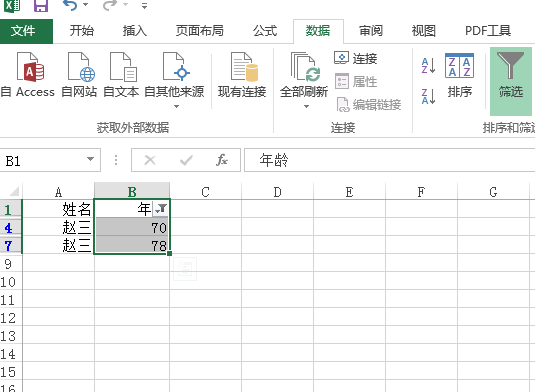Open the 排序 custom sort dialog

(x=460, y=75)
